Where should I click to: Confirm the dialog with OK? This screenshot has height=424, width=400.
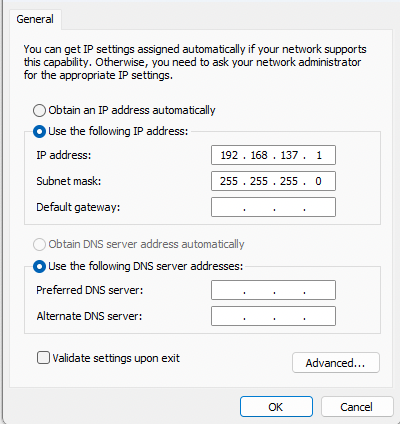point(276,407)
